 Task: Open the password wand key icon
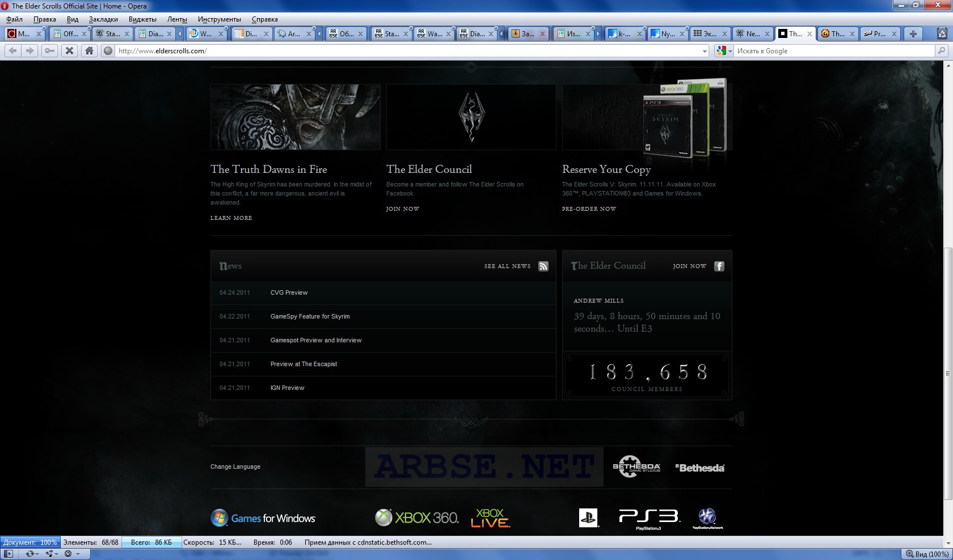pyautogui.click(x=49, y=50)
